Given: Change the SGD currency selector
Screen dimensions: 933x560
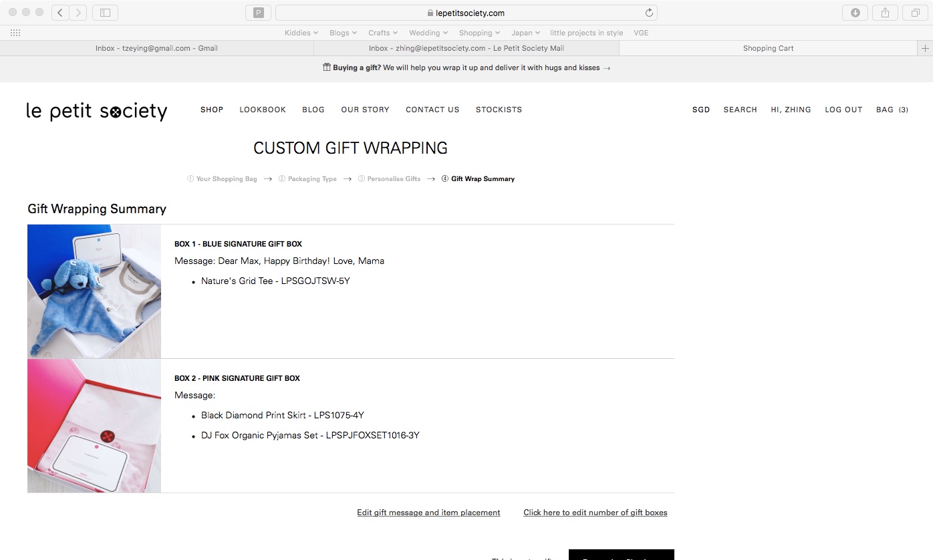Looking at the screenshot, I should click(x=701, y=110).
